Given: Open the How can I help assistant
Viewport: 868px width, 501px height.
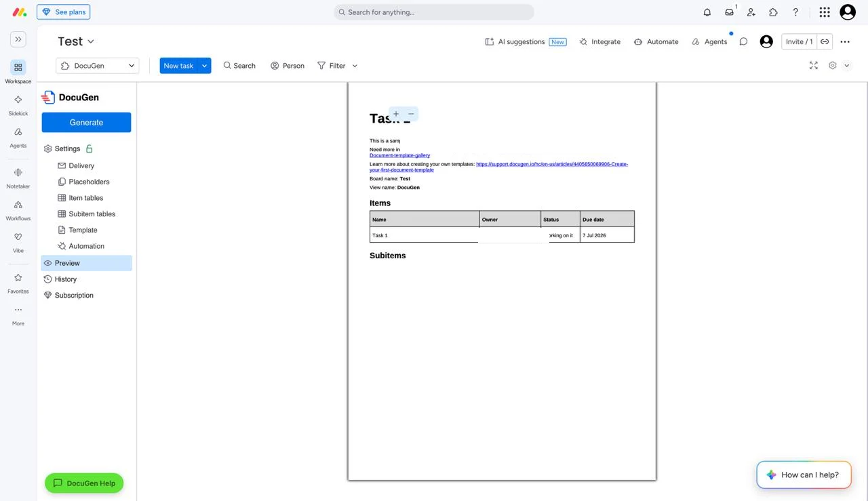Looking at the screenshot, I should click(x=804, y=475).
